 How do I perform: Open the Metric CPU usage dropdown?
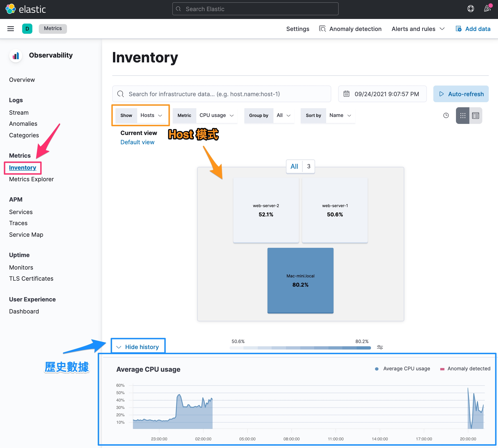[205, 115]
